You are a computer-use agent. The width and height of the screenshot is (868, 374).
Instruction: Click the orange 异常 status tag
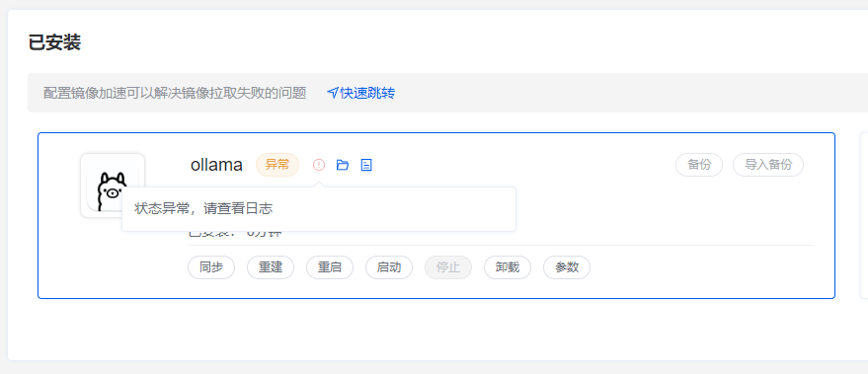(x=277, y=165)
